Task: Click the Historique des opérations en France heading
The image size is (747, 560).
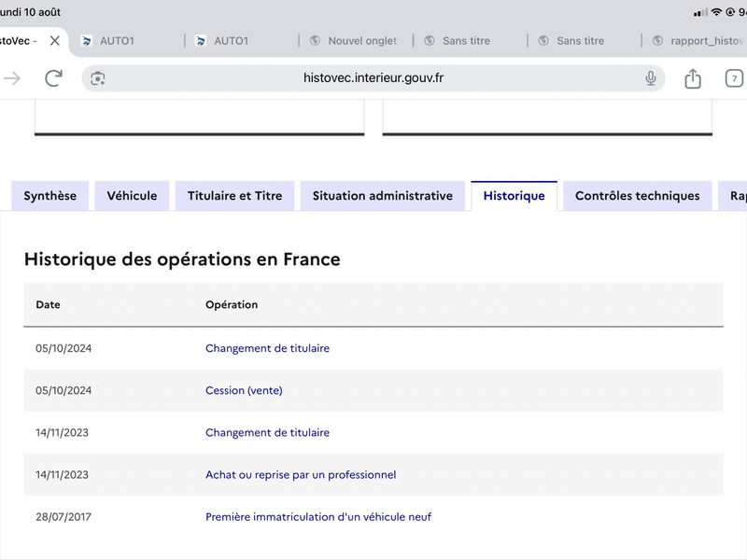Action: click(182, 259)
